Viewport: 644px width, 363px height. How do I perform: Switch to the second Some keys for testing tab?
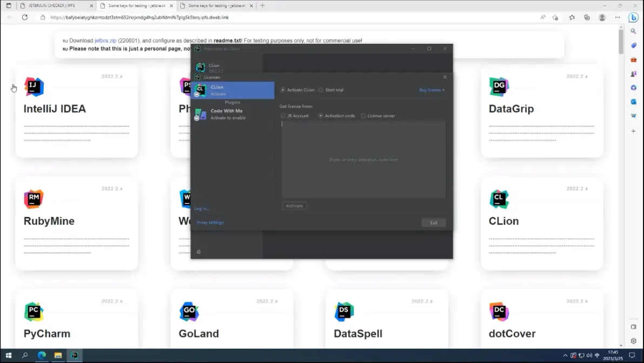tap(136, 6)
